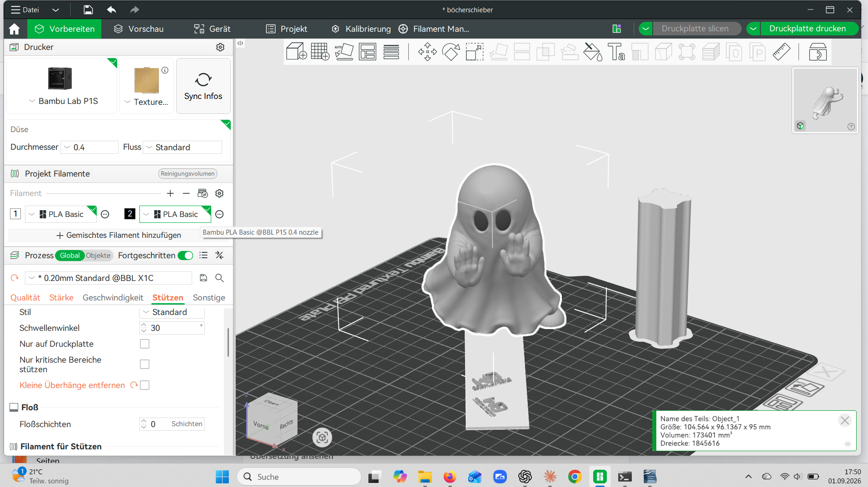Save the project with the disk icon

88,10
